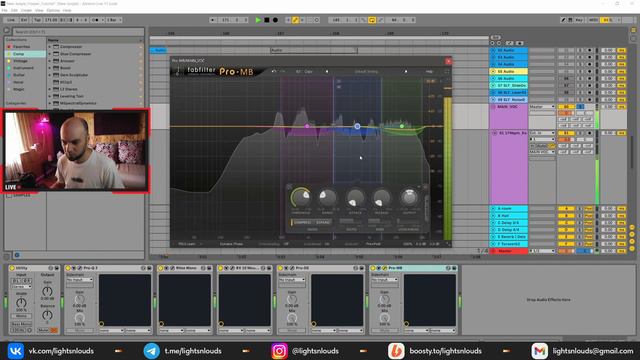The height and width of the screenshot is (360, 640).
Task: Select the Pro-MB device title bar
Action: [x=413, y=268]
